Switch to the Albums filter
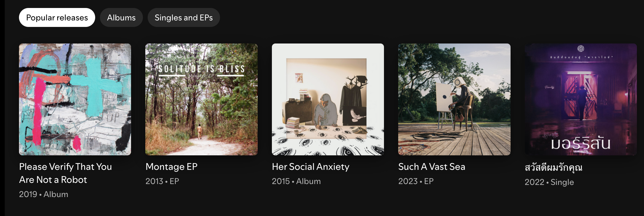This screenshot has width=644, height=216. (121, 17)
